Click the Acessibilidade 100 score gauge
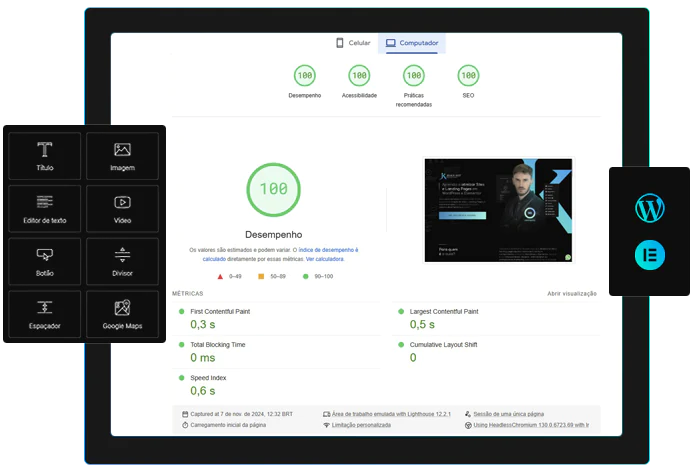The height and width of the screenshot is (473, 698). click(359, 76)
